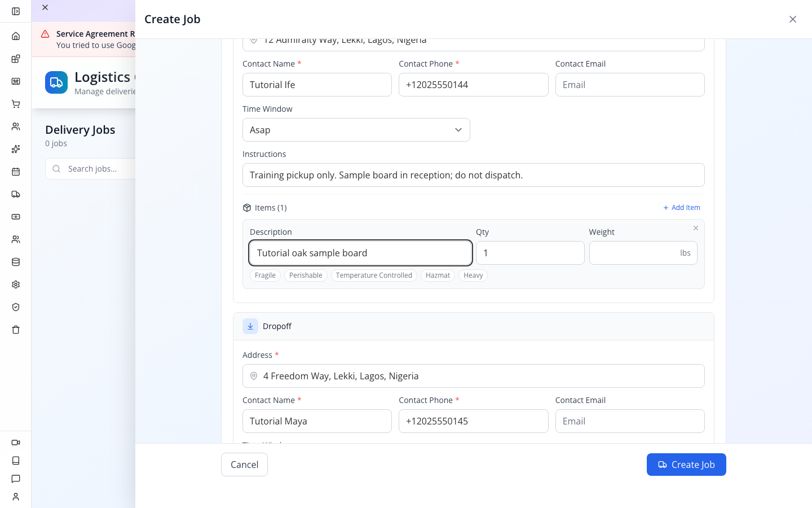Open the chat message sidebar icon
812x508 pixels.
[x=16, y=479]
